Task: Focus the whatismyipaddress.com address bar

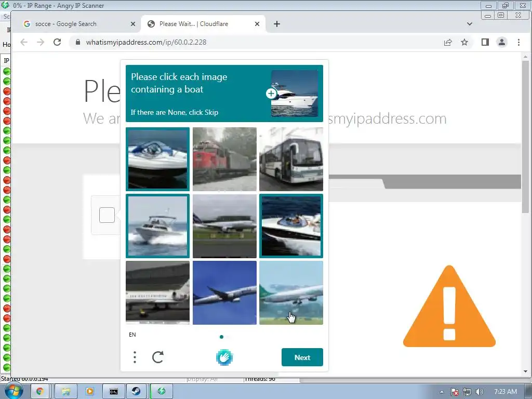Action: (x=258, y=42)
